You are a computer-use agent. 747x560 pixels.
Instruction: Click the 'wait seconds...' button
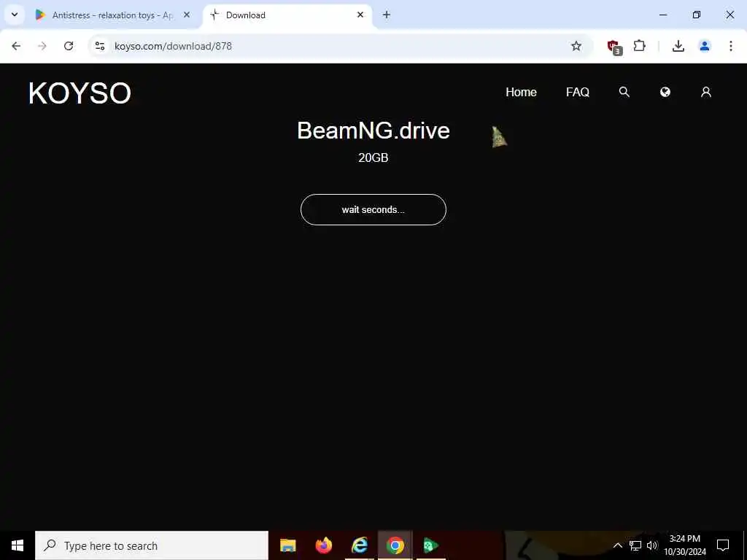(x=373, y=209)
